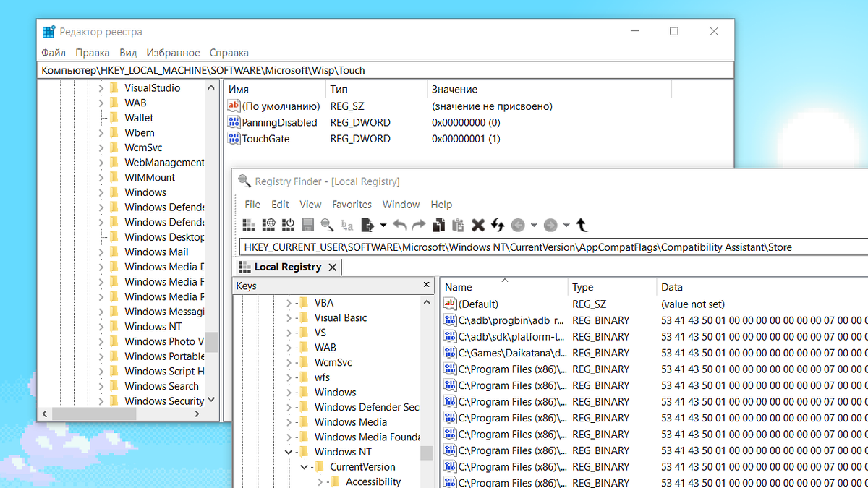
Task: Expand the VBA key in Registry Finder
Action: [289, 303]
